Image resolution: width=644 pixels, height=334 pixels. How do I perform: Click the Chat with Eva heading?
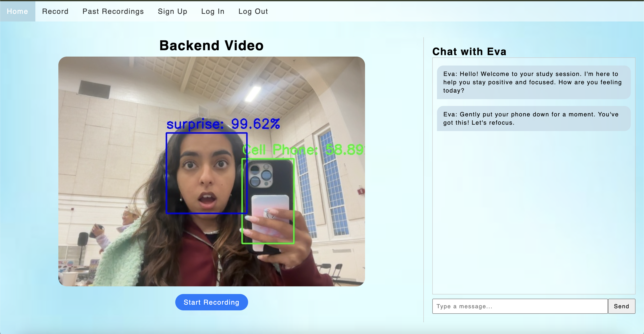[469, 51]
